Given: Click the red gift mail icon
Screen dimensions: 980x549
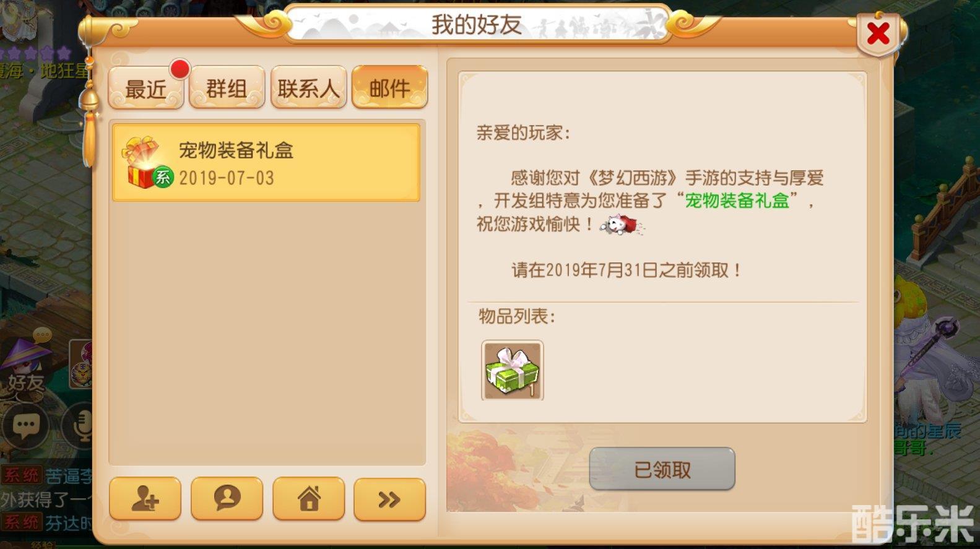Looking at the screenshot, I should pyautogui.click(x=146, y=163).
